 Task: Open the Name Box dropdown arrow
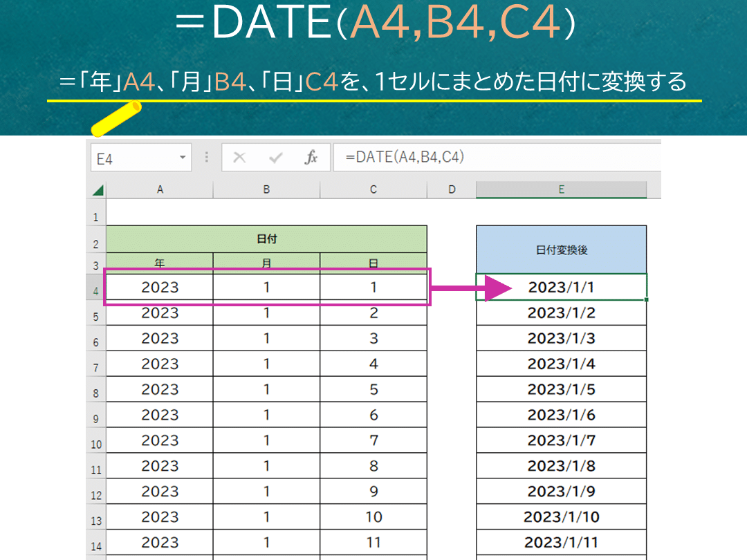[x=183, y=157]
